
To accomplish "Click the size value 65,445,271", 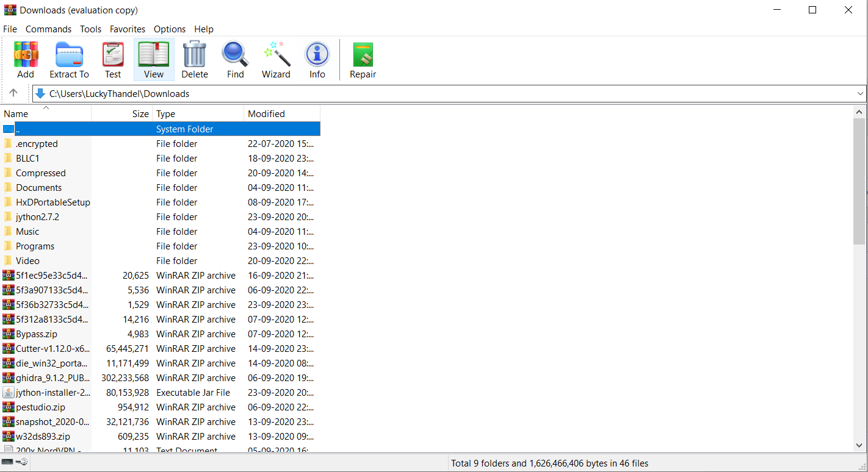I will pos(128,349).
